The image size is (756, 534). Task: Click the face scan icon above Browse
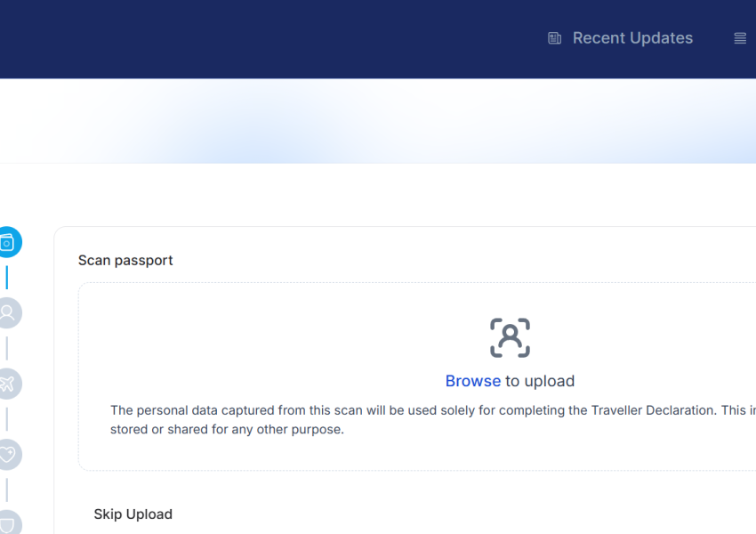(x=510, y=338)
